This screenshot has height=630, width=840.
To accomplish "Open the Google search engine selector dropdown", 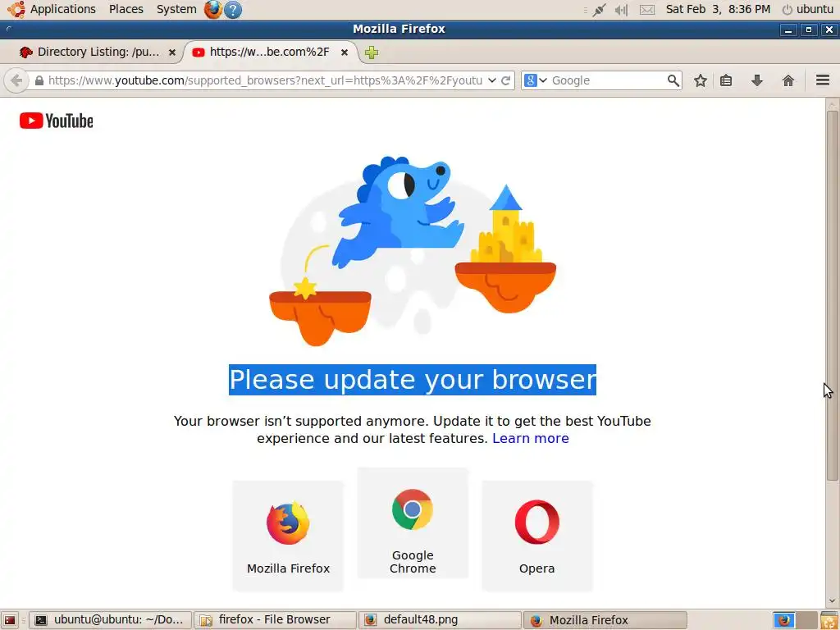I will click(535, 80).
